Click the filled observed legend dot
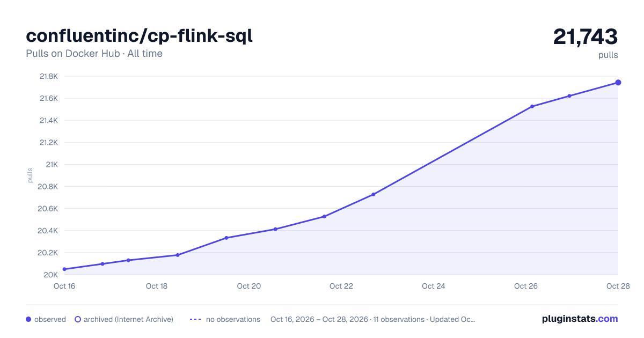The height and width of the screenshot is (338, 644). click(28, 319)
